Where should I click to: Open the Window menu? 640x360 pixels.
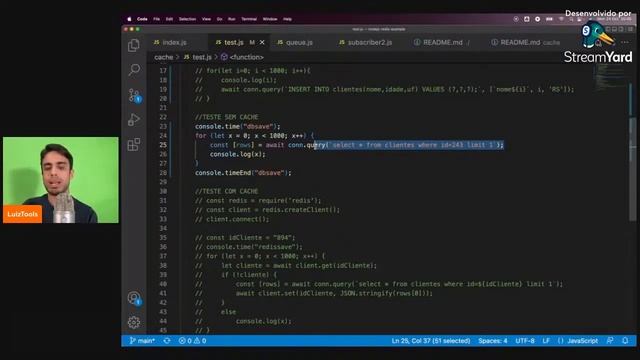[270, 19]
